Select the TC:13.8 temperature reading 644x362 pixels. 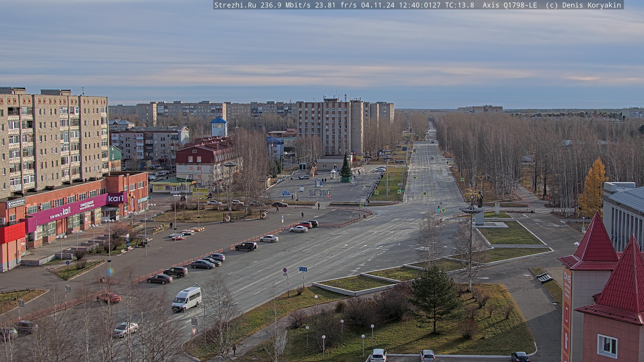coord(460,5)
